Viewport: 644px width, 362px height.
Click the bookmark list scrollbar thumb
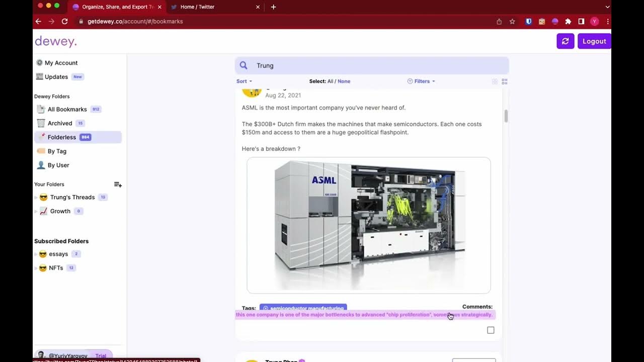(506, 116)
